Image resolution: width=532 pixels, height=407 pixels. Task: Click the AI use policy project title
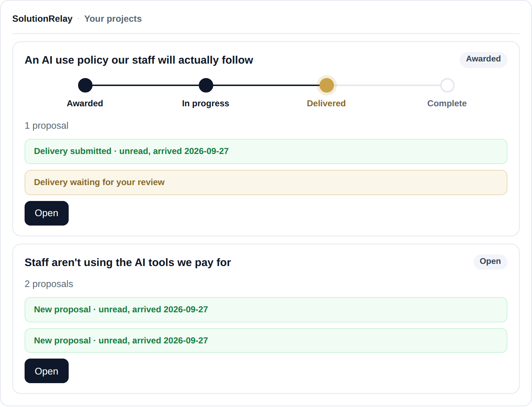click(139, 60)
